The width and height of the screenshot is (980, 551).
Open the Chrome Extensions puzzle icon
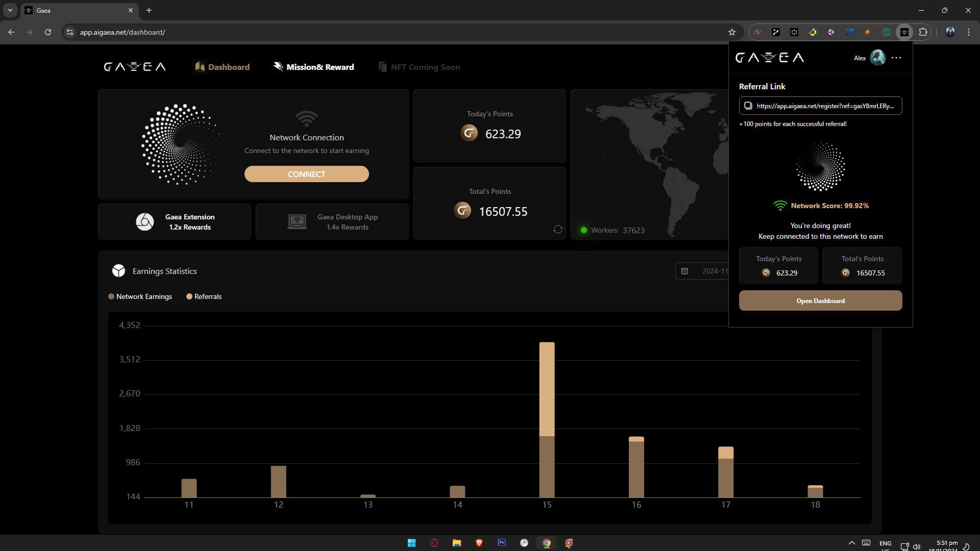pyautogui.click(x=923, y=32)
